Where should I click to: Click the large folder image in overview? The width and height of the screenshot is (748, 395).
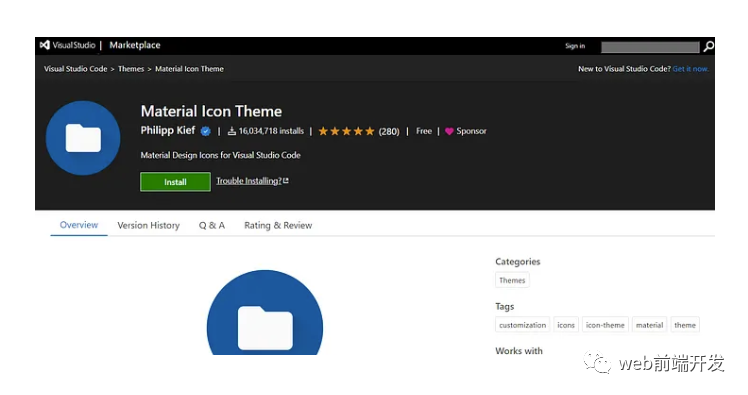265,312
